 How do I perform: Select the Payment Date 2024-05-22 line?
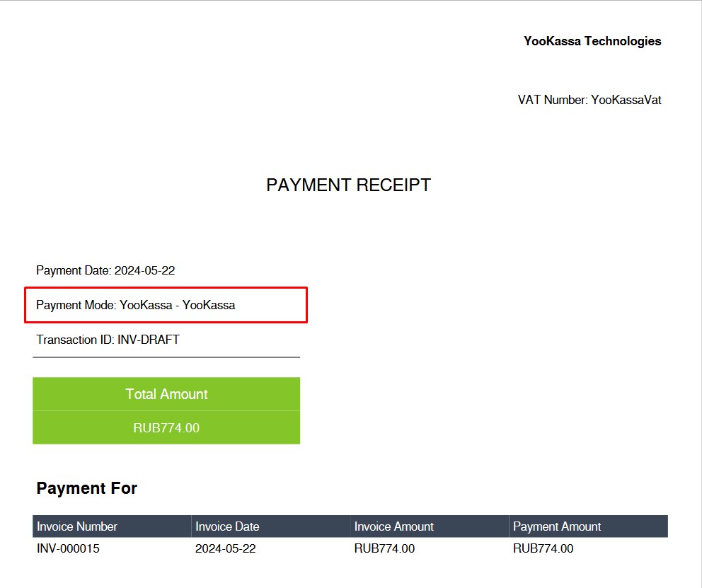click(105, 270)
